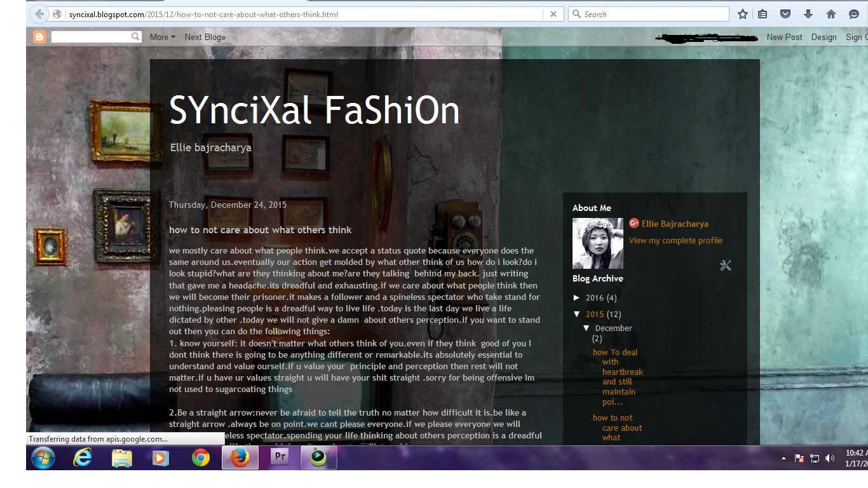868x488 pixels.
Task: Open the Ellie Bajracharya profile name link
Action: pos(675,224)
